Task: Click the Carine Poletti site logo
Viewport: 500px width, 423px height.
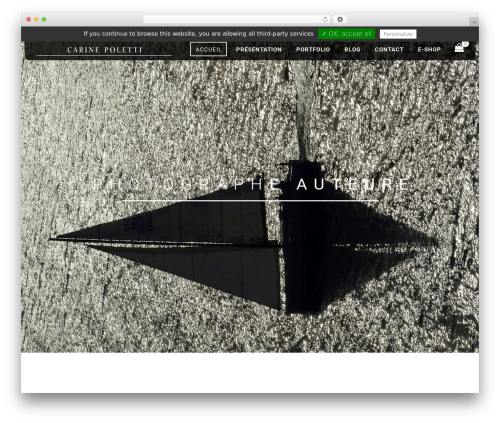Action: [104, 50]
